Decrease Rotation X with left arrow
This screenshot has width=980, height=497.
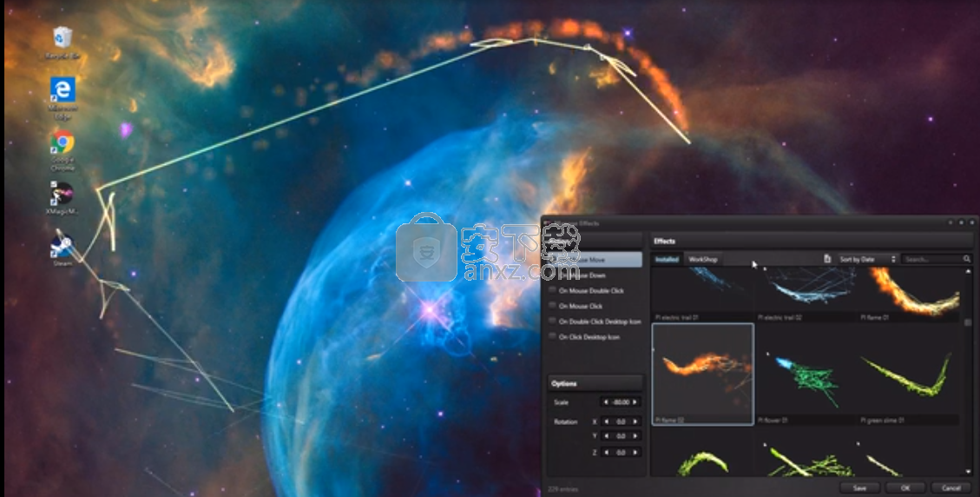(x=605, y=421)
